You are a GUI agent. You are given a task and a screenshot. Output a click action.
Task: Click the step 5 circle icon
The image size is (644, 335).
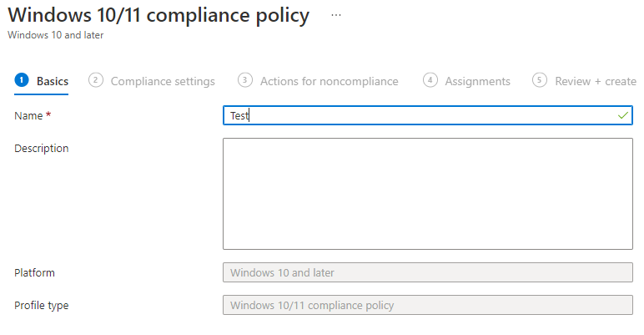(540, 80)
